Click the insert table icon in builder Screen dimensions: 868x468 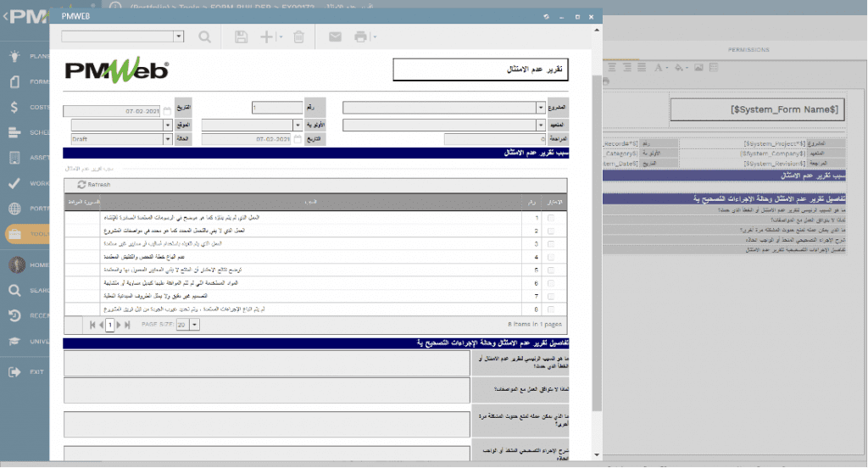point(714,68)
